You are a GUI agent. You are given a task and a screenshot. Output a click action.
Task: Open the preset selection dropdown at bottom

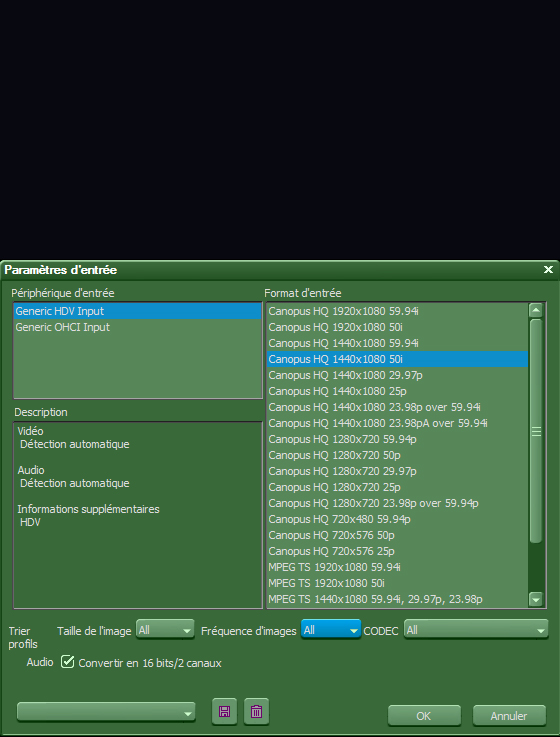(106, 712)
